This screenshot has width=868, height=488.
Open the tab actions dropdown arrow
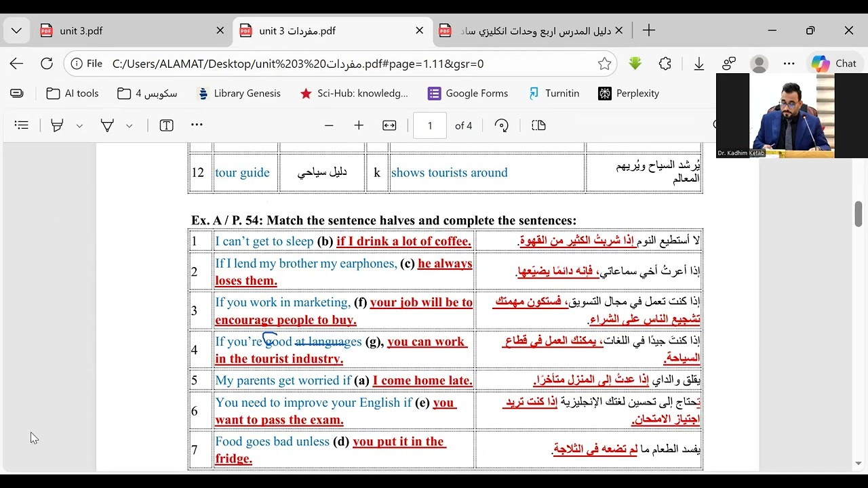point(16,30)
